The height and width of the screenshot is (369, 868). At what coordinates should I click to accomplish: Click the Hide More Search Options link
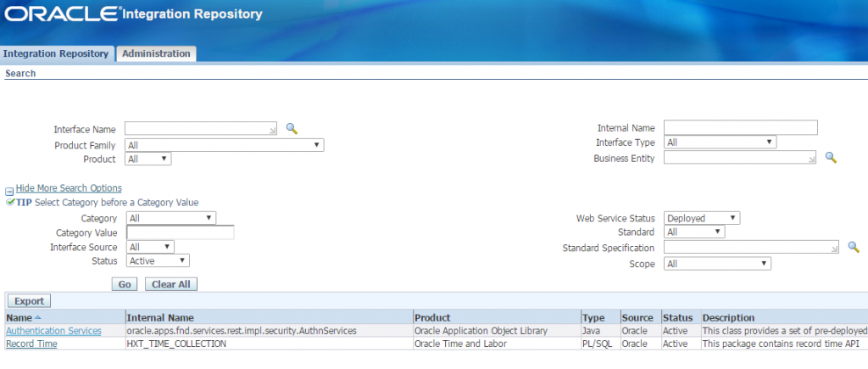69,188
